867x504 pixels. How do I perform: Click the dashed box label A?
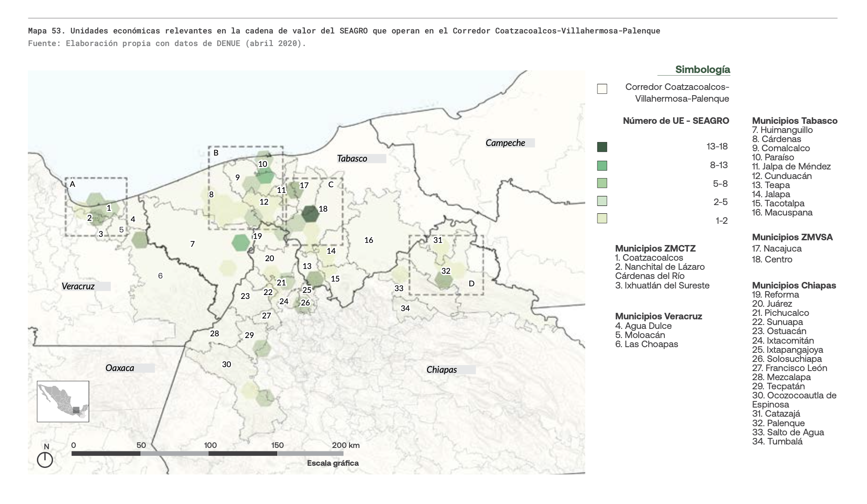(x=73, y=184)
